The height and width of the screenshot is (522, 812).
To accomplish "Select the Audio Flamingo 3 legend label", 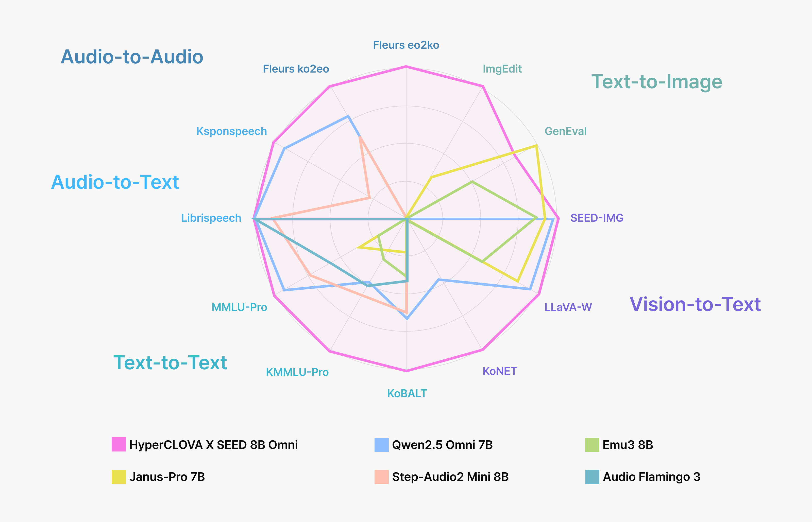I will click(651, 477).
